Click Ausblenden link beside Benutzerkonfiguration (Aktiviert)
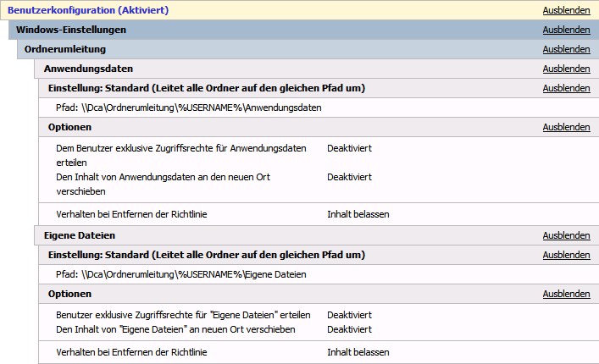Screen dimensions: 599x364 pyautogui.click(x=566, y=11)
